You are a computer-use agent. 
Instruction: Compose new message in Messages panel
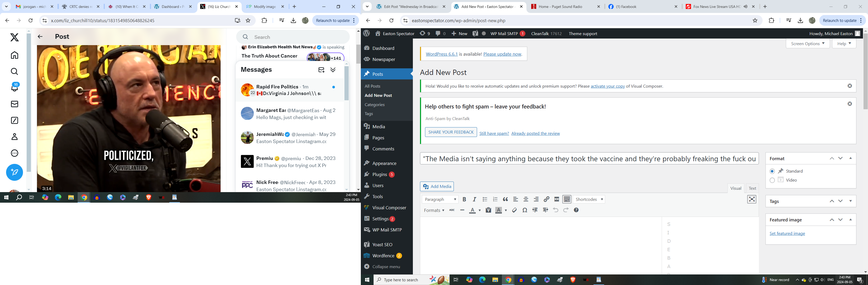(321, 70)
